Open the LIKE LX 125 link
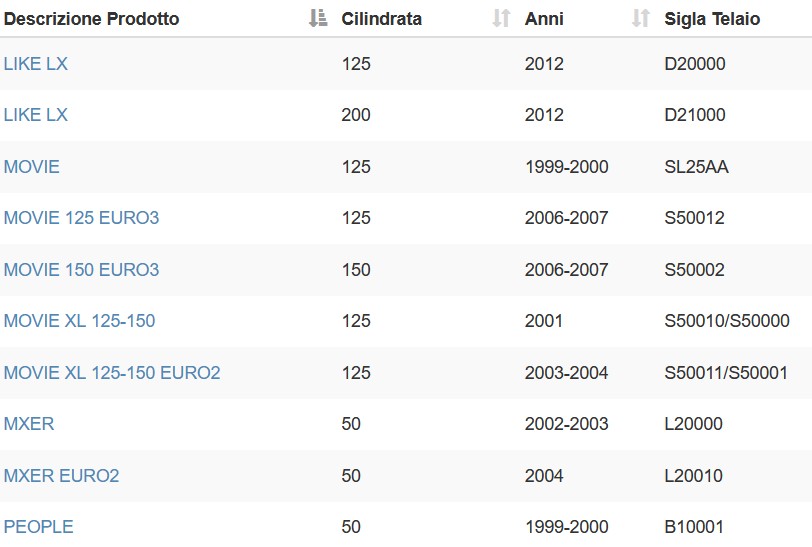Viewport: 812px width, 547px height. [36, 64]
